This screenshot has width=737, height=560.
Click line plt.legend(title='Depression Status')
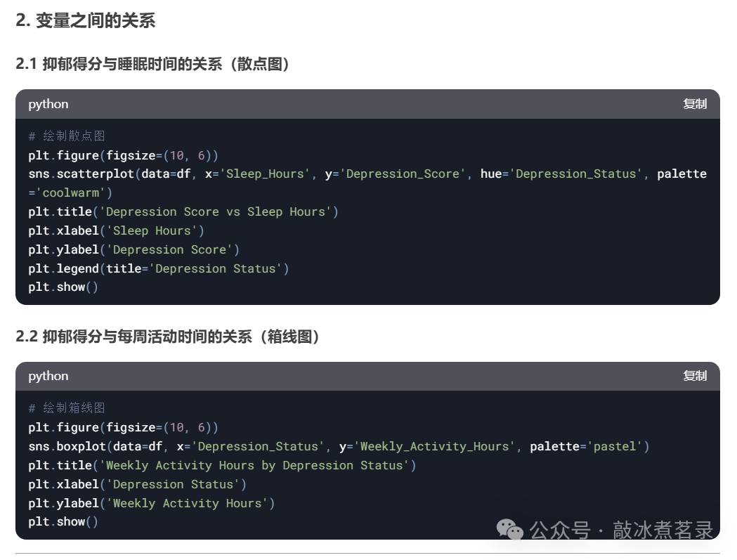[159, 268]
